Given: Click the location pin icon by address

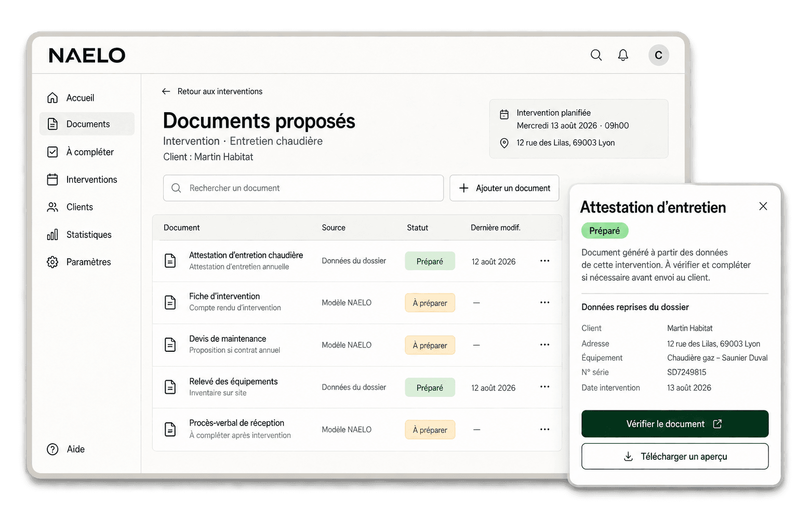Looking at the screenshot, I should point(504,143).
